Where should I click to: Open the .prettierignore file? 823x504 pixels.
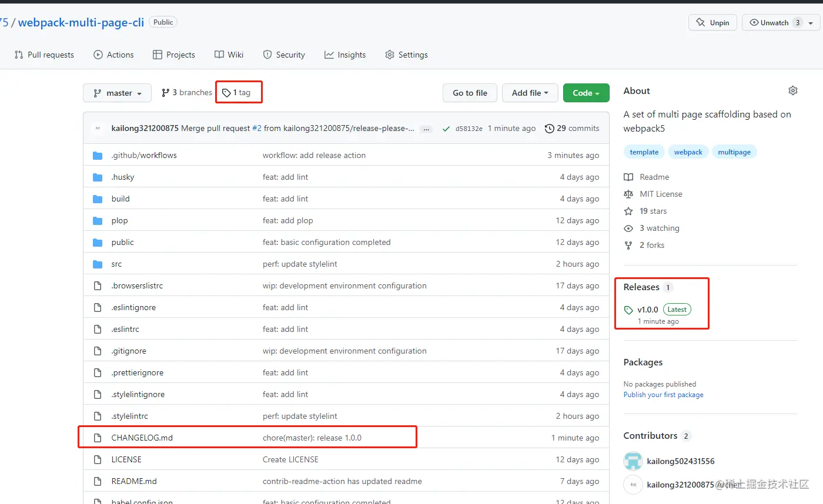(138, 372)
